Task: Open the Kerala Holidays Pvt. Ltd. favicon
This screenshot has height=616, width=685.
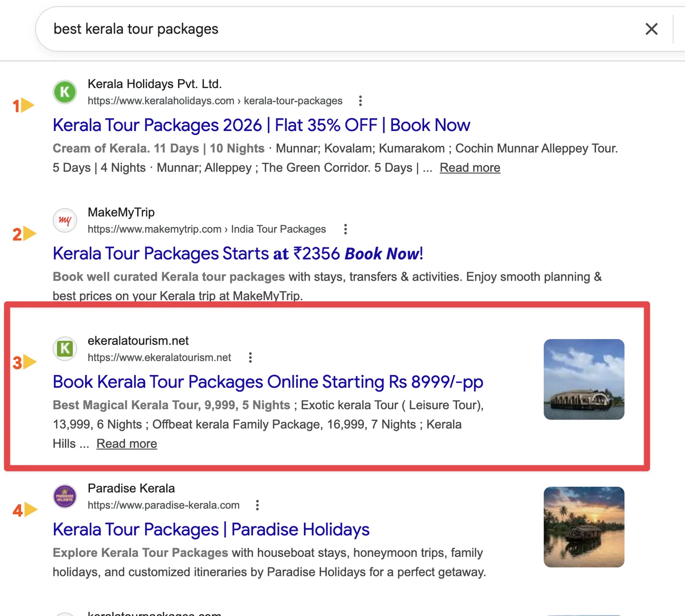Action: tap(65, 92)
